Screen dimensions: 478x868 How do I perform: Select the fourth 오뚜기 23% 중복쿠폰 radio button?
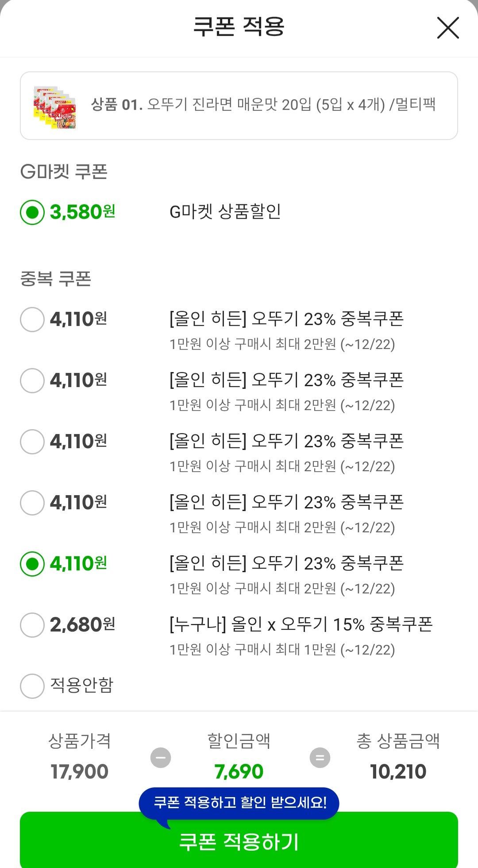click(x=32, y=503)
